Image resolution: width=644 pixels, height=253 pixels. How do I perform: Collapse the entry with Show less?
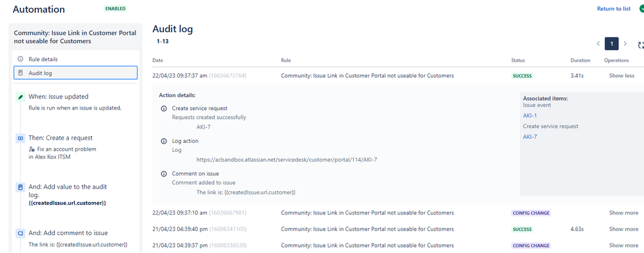tap(621, 75)
